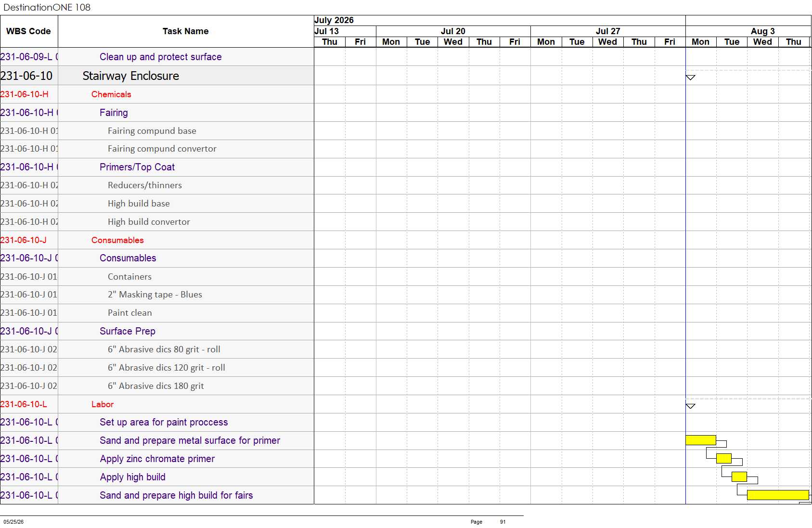Click '6" Abrasive dics 80 grit - roll' task
The image size is (812, 528).
tap(164, 349)
